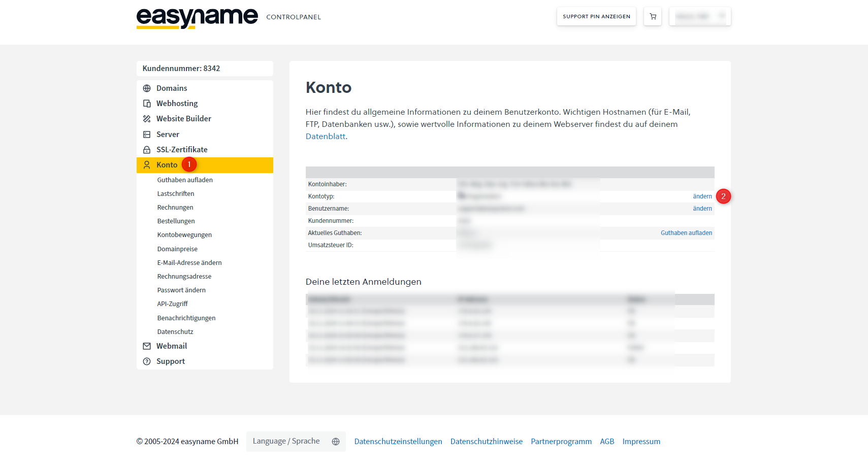The height and width of the screenshot is (470, 868).
Task: Open the Impressum footer link
Action: pyautogui.click(x=641, y=441)
